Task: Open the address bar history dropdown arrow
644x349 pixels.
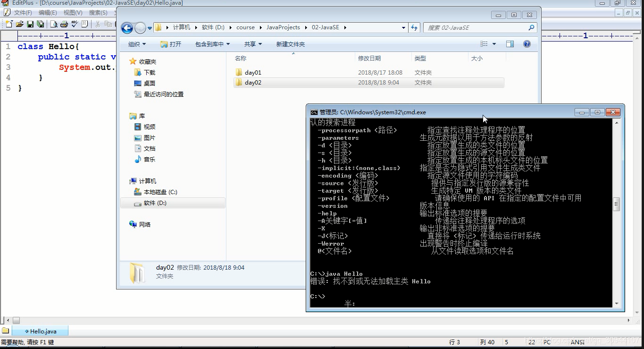Action: click(x=403, y=27)
